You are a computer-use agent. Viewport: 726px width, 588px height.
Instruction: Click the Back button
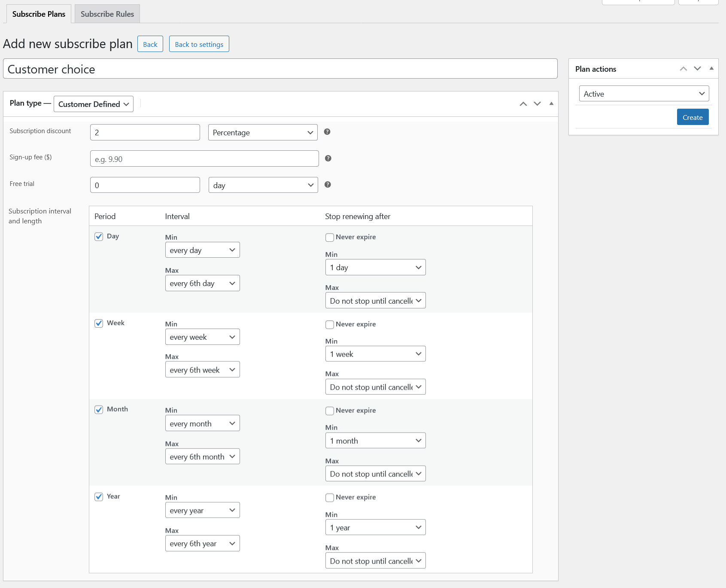pos(150,44)
